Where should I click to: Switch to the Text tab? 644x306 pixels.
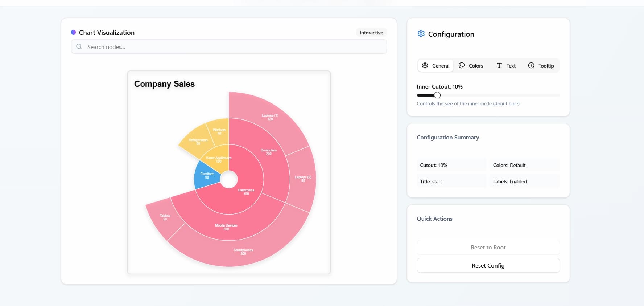pos(506,66)
